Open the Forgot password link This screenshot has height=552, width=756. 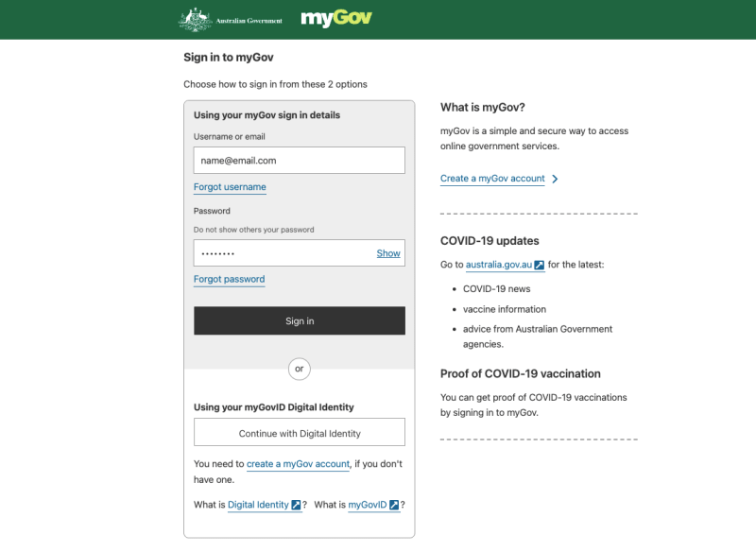[229, 280]
